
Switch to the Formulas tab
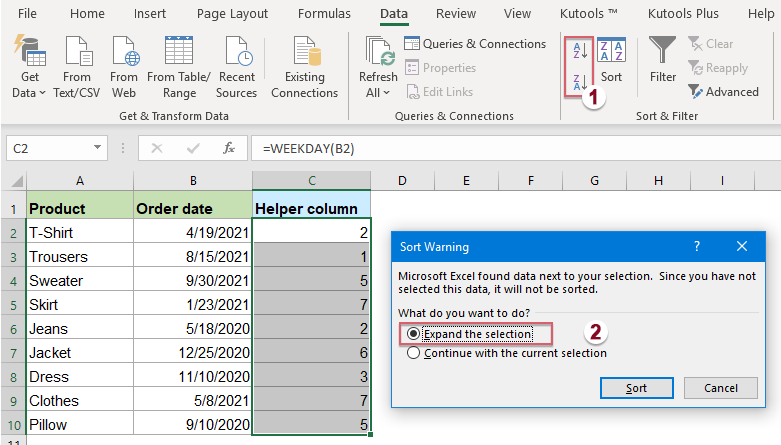(324, 14)
